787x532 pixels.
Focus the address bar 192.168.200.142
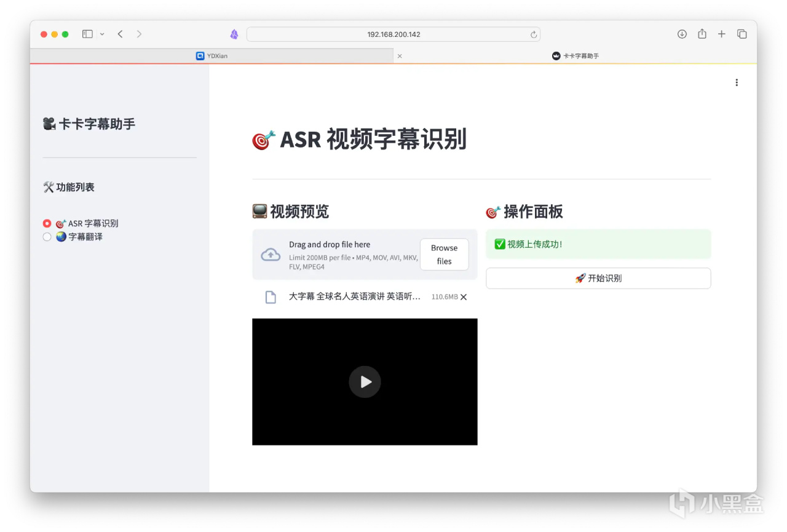click(x=393, y=34)
